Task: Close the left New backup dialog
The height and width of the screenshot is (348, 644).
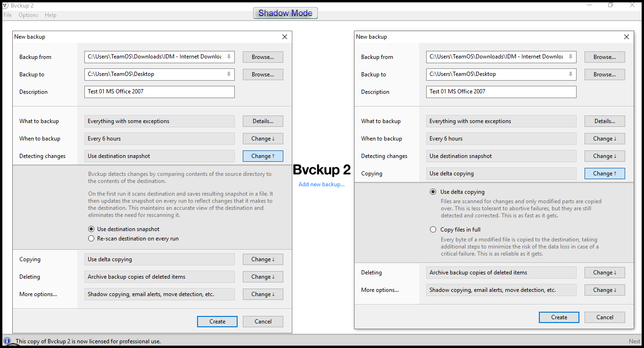Action: point(285,37)
